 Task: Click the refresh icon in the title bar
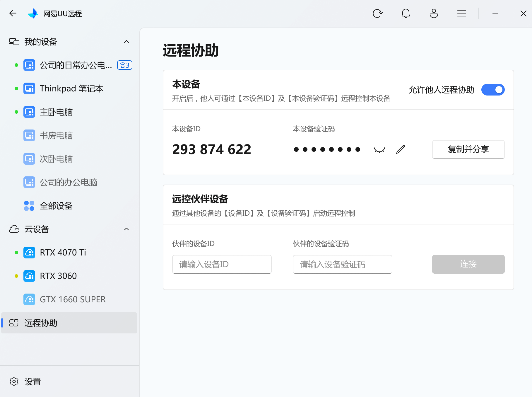378,13
